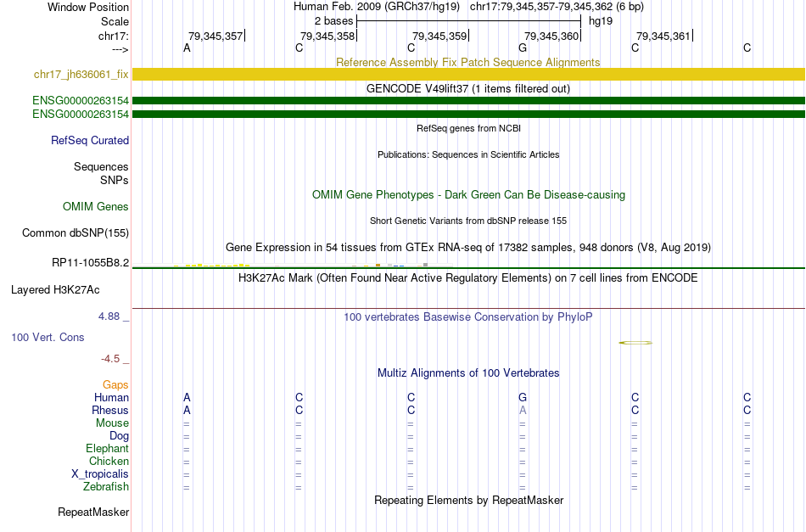Screen dimensions: 806x532
Task: Click the Scale label
Action: click(x=115, y=21)
